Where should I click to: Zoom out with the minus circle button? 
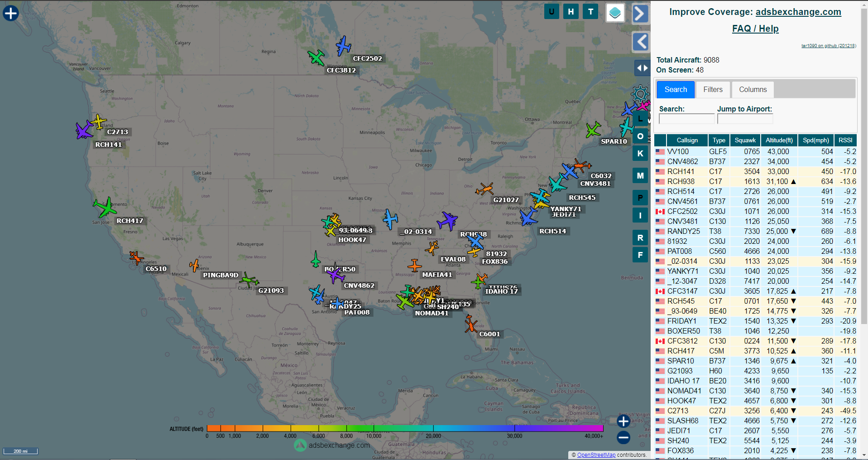623,437
